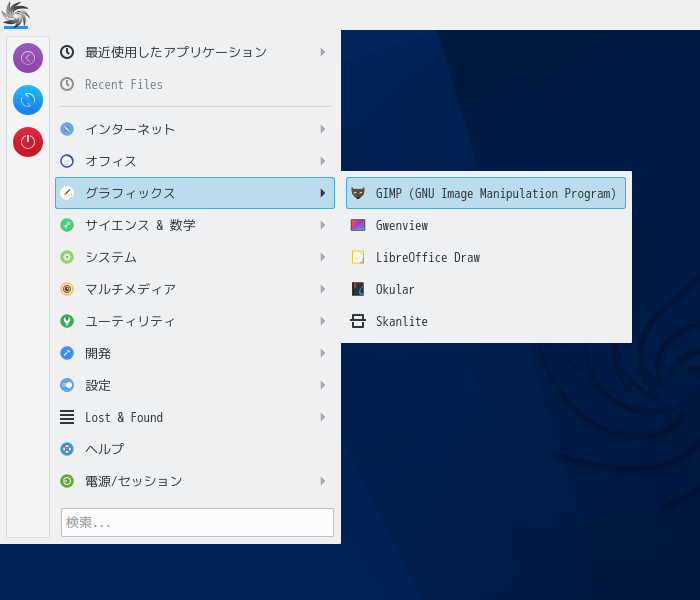Open the ヘルプ entry
700x600 pixels.
tap(195, 449)
